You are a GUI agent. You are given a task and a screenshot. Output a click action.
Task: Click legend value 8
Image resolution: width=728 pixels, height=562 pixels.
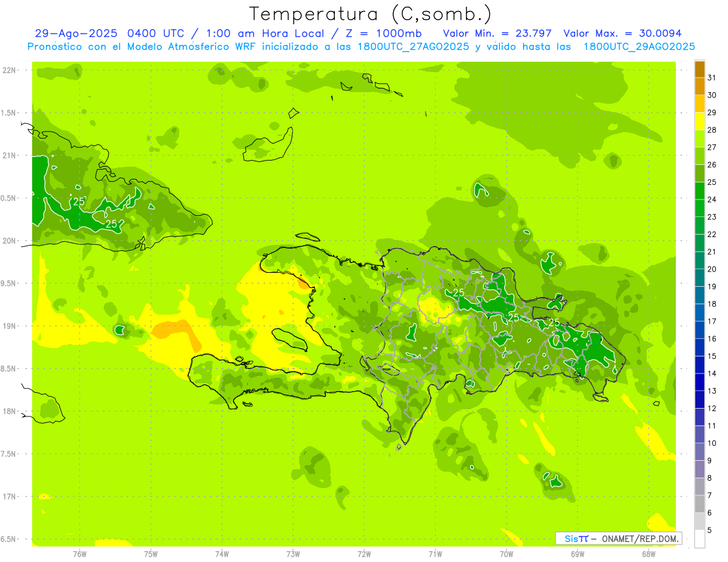[x=710, y=478]
